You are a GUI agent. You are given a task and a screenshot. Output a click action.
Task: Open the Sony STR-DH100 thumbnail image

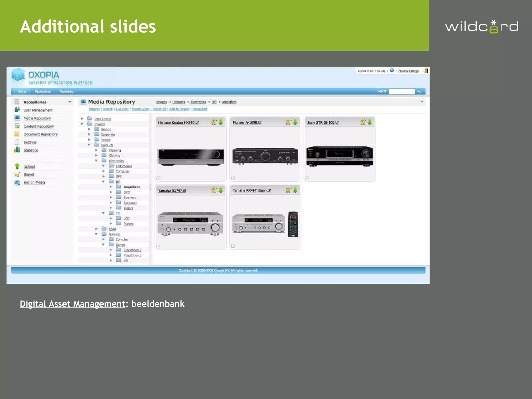point(340,156)
